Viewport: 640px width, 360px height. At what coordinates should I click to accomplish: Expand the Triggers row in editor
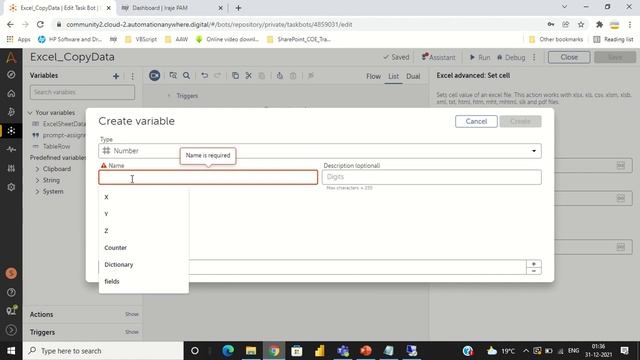169,96
